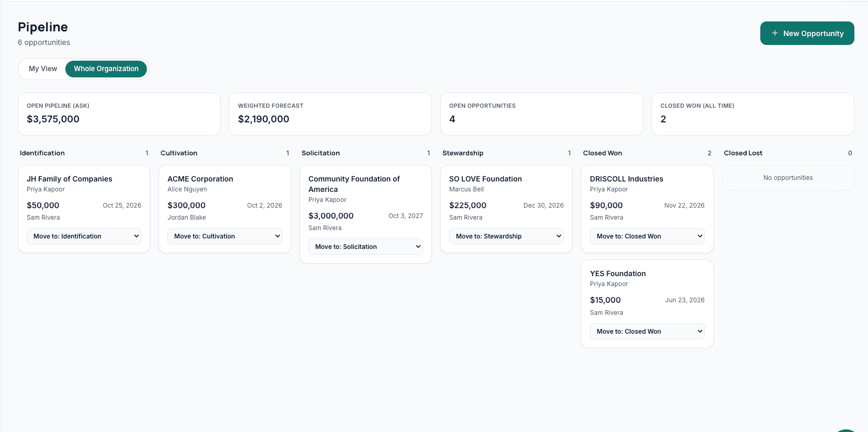Open the SO LOVE Foundation card title
The image size is (868, 432).
click(x=485, y=179)
